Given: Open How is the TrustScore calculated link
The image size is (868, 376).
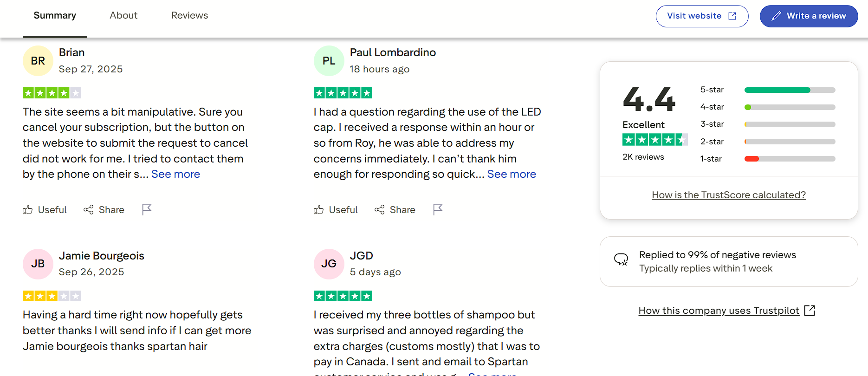Looking at the screenshot, I should click(729, 195).
